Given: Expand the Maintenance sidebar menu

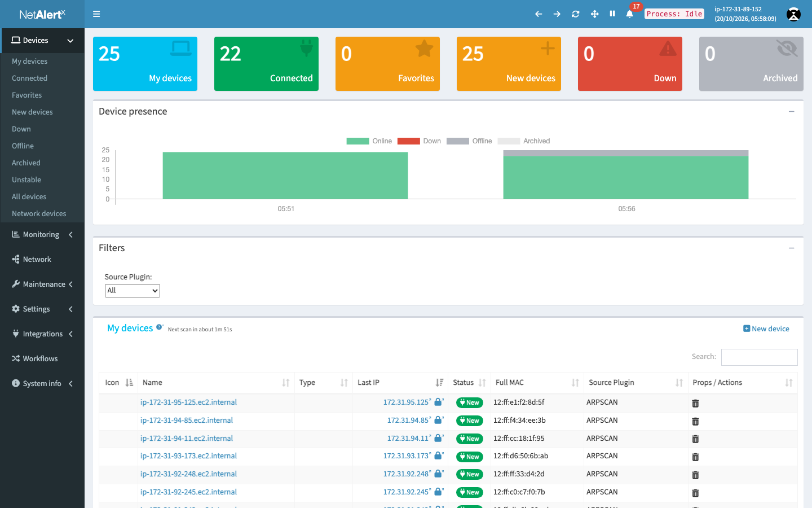Looking at the screenshot, I should (x=42, y=284).
